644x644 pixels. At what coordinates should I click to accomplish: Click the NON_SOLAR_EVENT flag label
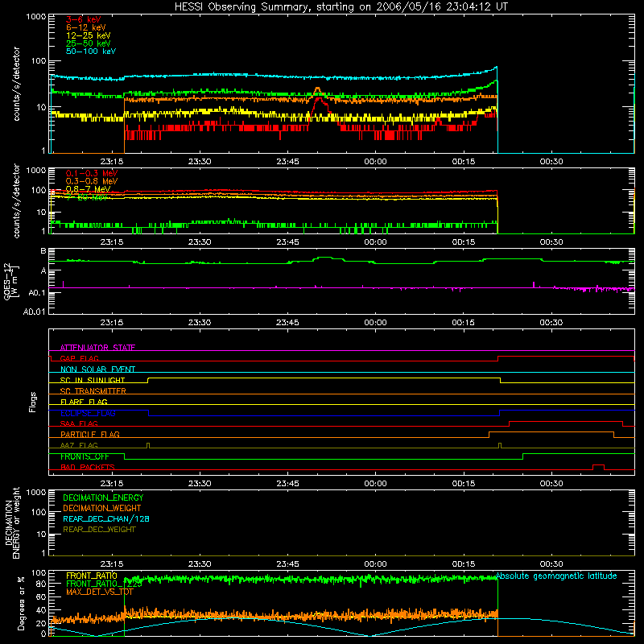click(97, 369)
